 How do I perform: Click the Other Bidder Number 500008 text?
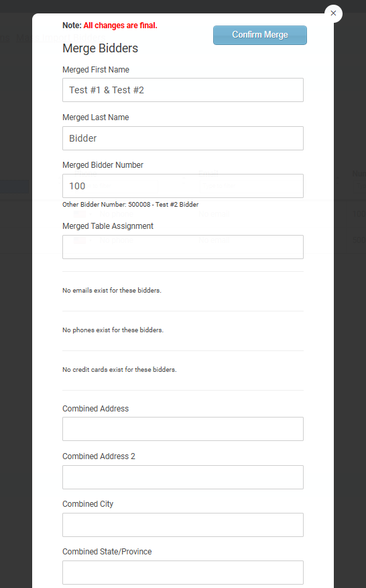point(130,204)
